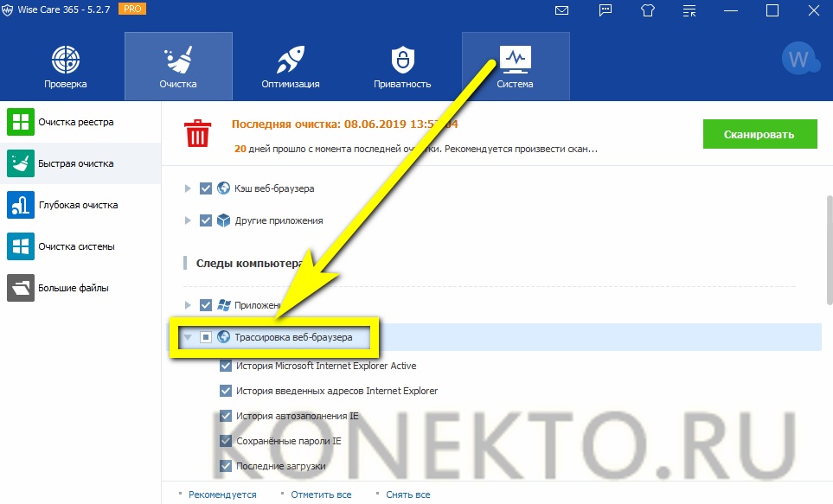Click the vertical scrollbar thumb
Screen dimensions: 833x504
tap(830, 250)
